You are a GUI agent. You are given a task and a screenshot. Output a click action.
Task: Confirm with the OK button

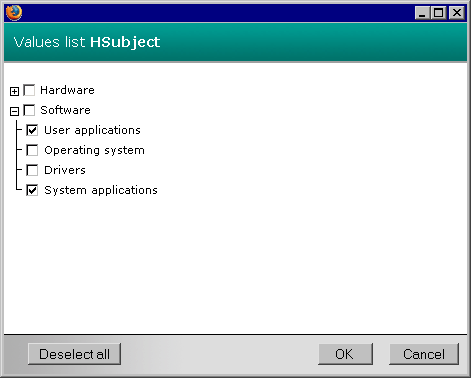point(345,354)
